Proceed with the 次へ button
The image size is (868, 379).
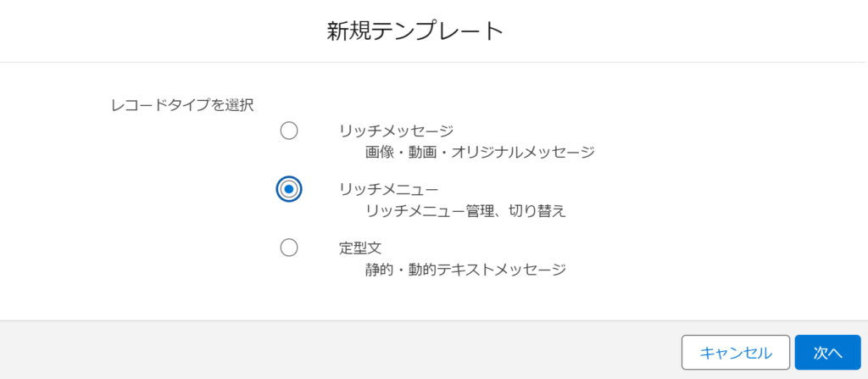pos(827,353)
